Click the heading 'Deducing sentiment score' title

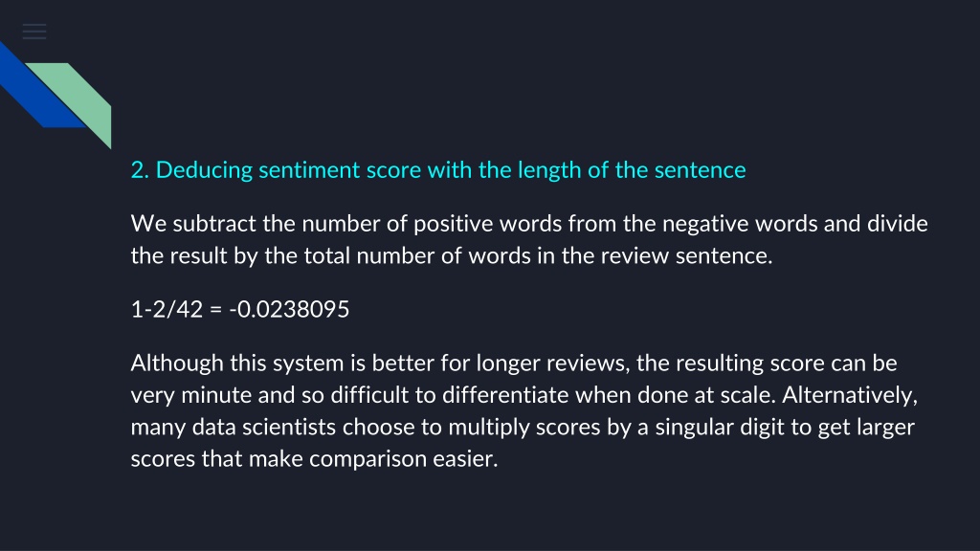(x=438, y=170)
